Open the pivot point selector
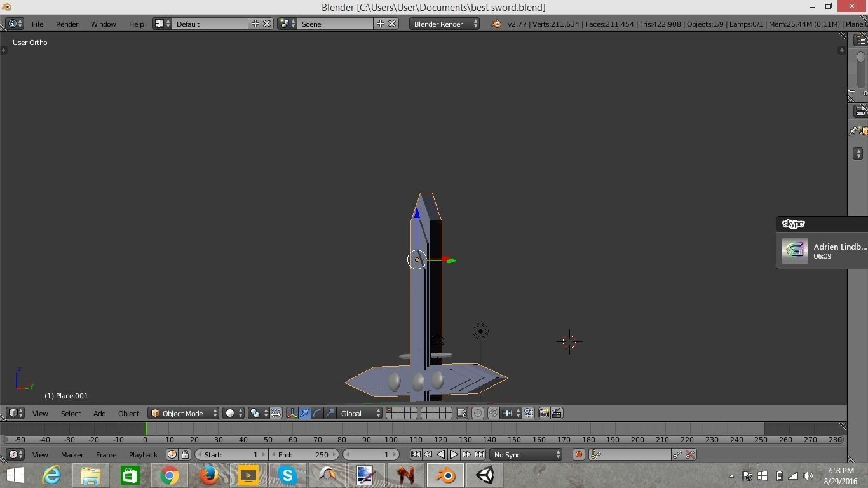Screen dimensions: 868x488 (x=257, y=413)
